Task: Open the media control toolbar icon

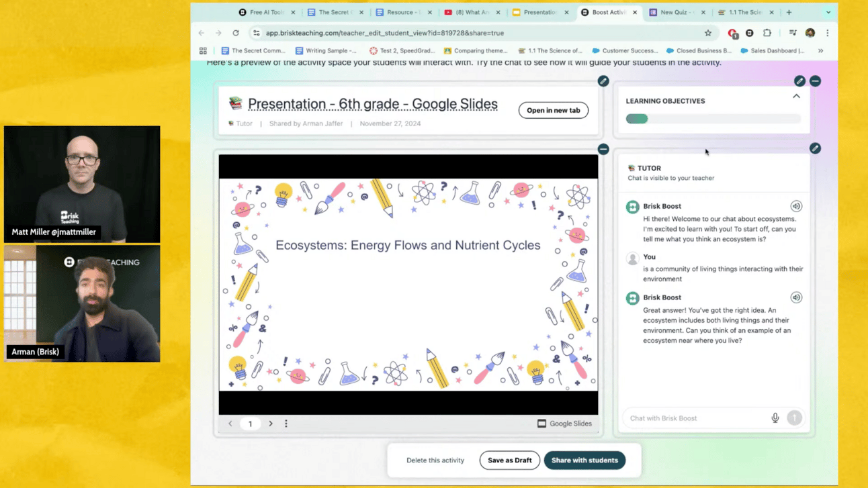Action: tap(793, 33)
